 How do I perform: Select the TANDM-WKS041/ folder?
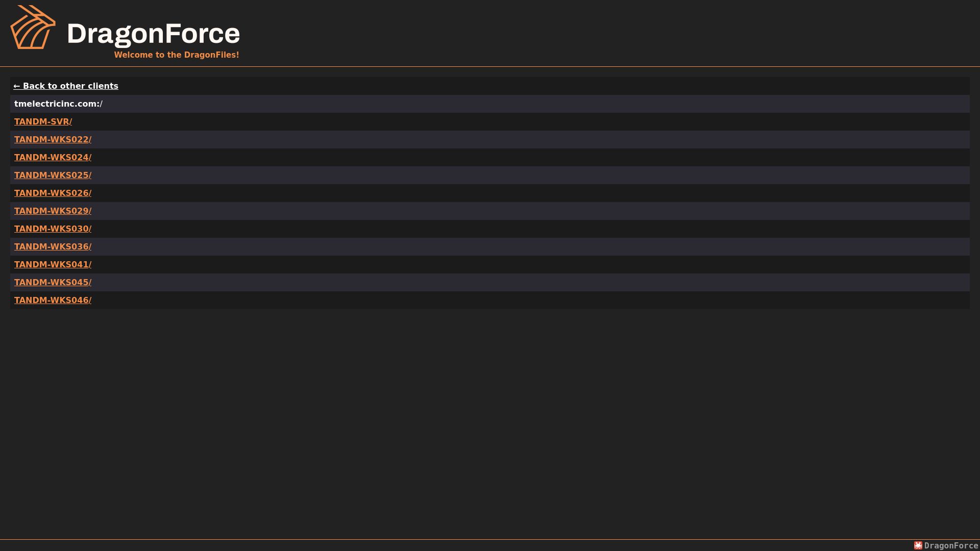[x=53, y=265]
